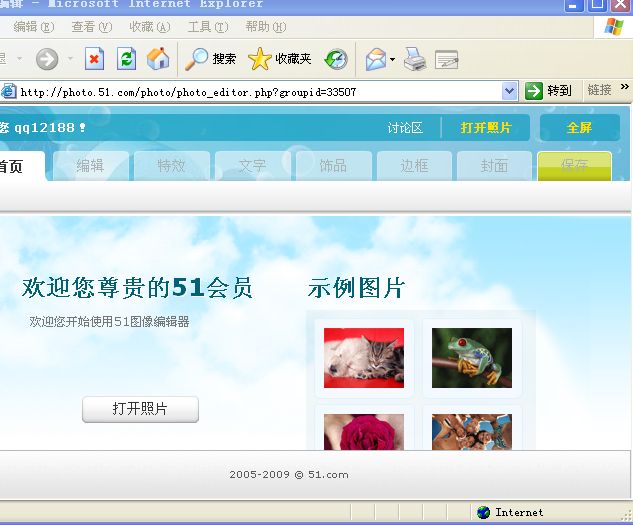Viewport: 633px width, 525px height.
Task: Open the address bar dropdown arrow
Action: pyautogui.click(x=509, y=91)
